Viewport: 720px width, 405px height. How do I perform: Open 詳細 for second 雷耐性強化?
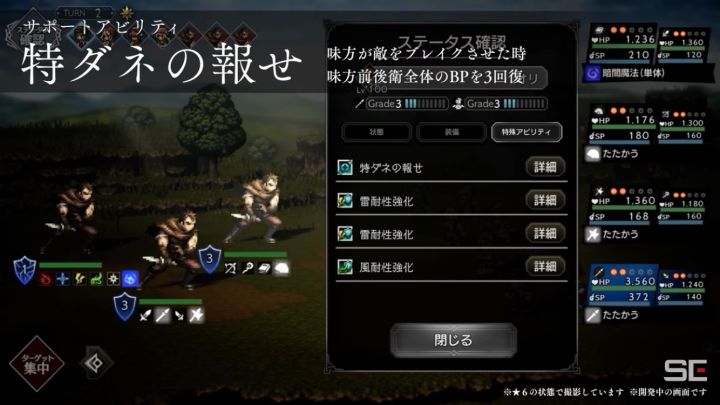[545, 233]
